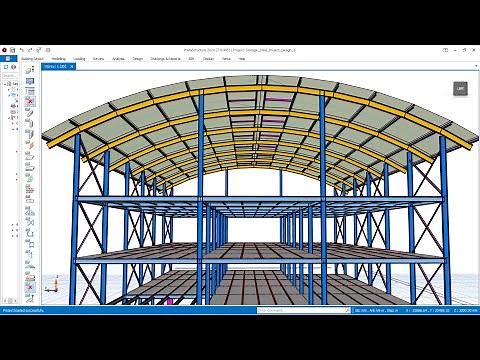Screen dimensions: 480x360
Task: Open the Modelling ribbon tab
Action: pyautogui.click(x=59, y=59)
